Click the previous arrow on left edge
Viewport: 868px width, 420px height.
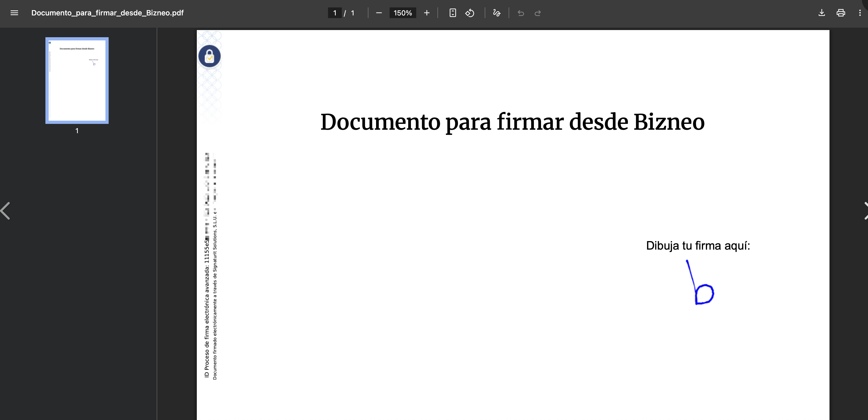pyautogui.click(x=5, y=211)
